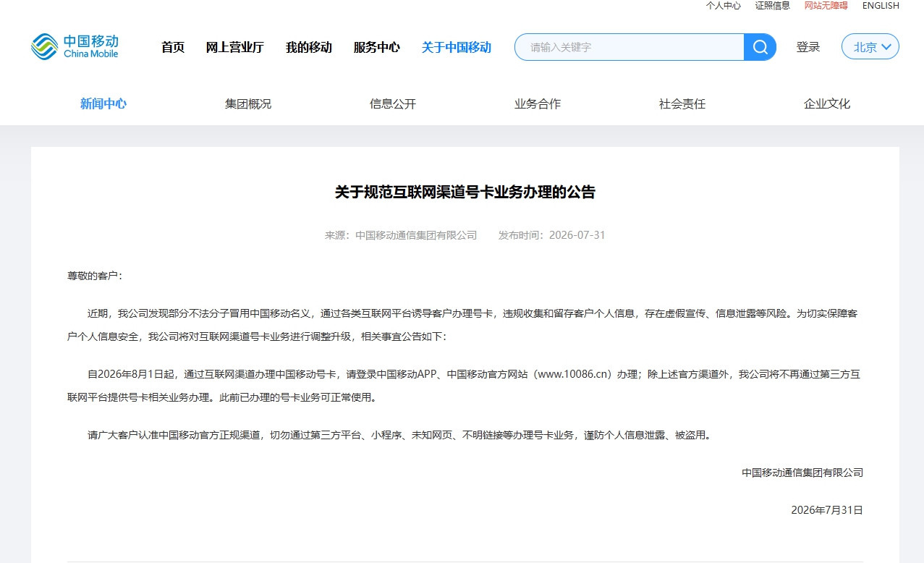Open the 网上营业厅 menu
The image size is (924, 563).
tap(235, 47)
